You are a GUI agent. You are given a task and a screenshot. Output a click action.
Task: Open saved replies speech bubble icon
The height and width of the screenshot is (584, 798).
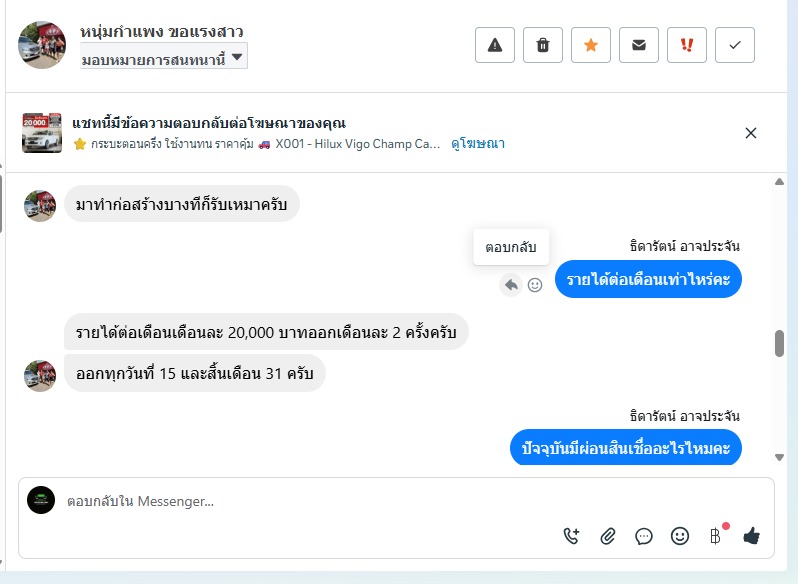[644, 536]
